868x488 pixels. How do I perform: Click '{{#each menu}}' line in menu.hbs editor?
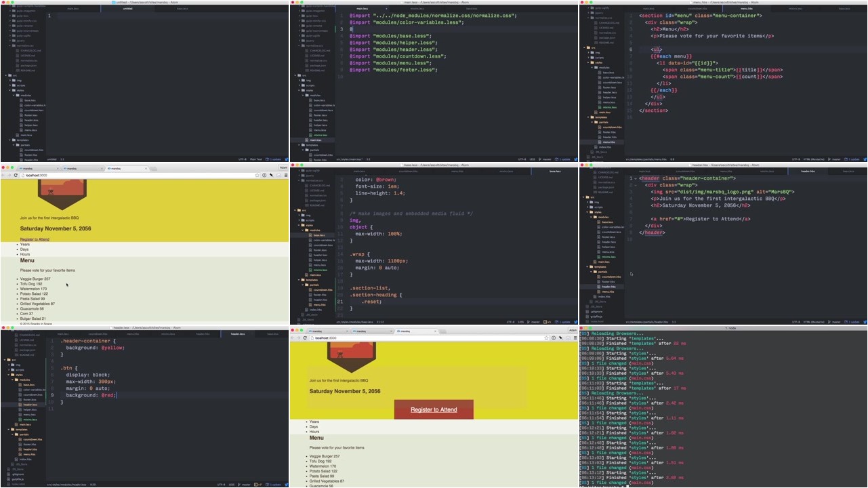tap(671, 56)
